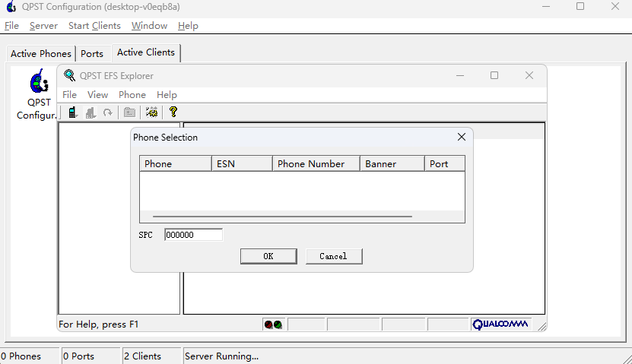Click the grayed-out phone toolbar icon
The width and height of the screenshot is (632, 364).
(x=91, y=112)
